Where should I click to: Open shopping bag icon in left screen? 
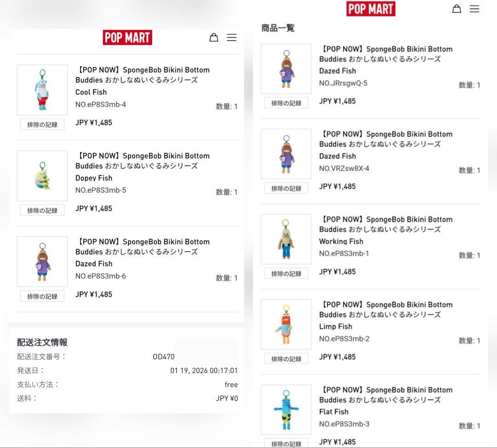pos(214,37)
